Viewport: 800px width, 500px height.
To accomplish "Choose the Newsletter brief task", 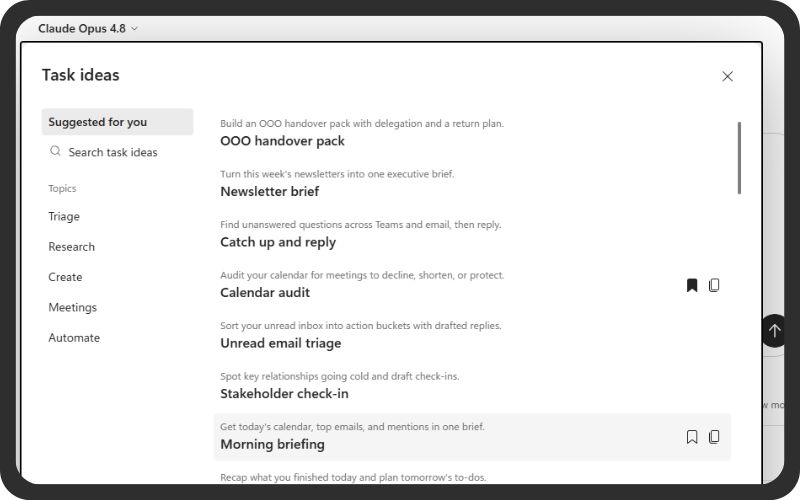I will click(472, 184).
